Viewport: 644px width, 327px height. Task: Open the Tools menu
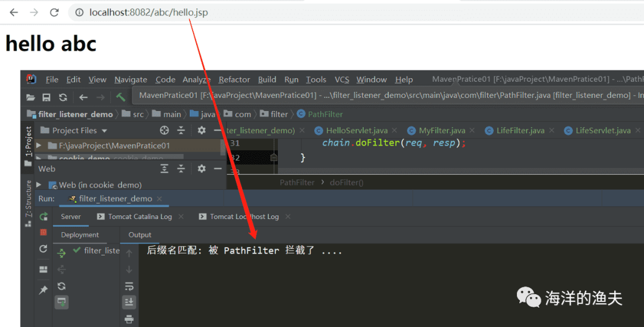pyautogui.click(x=316, y=80)
